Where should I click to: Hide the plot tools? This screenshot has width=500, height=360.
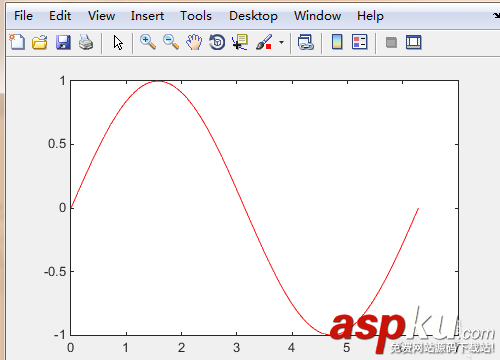click(x=391, y=43)
